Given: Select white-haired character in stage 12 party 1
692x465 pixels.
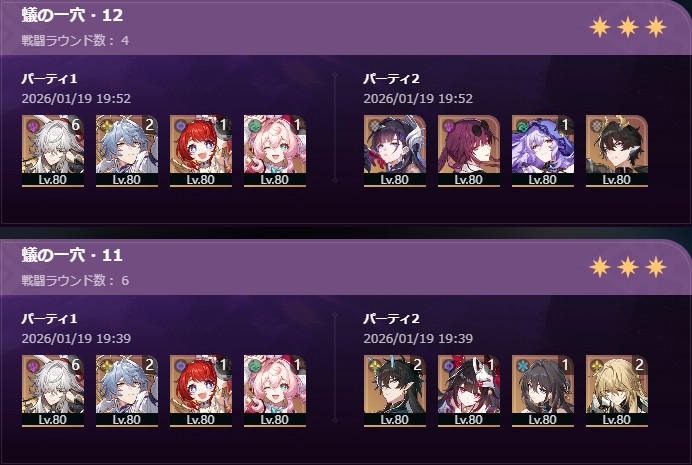Looking at the screenshot, I should point(53,150).
